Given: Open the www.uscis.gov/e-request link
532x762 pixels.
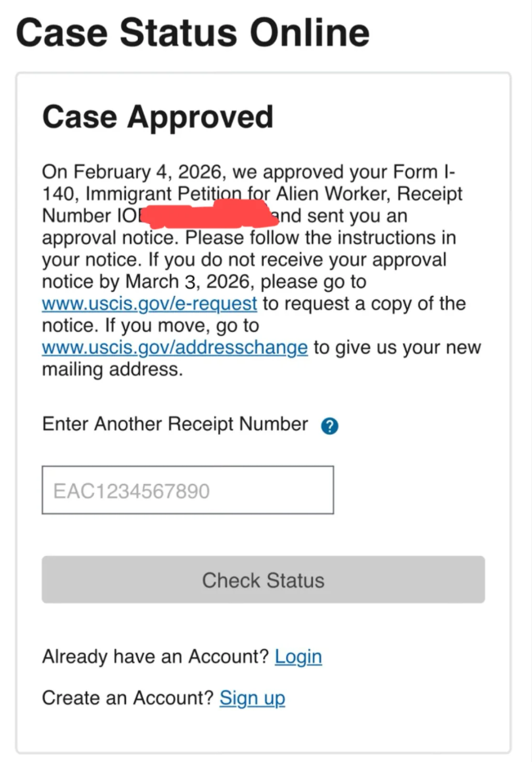Looking at the screenshot, I should coord(150,304).
